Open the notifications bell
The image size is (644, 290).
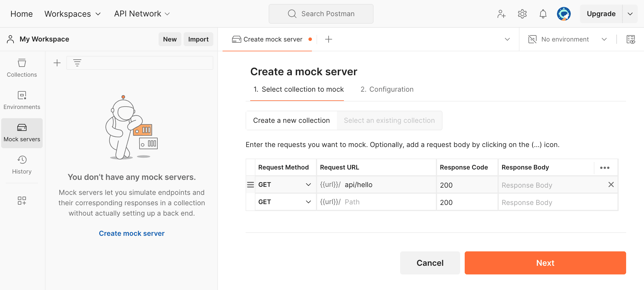coord(543,14)
